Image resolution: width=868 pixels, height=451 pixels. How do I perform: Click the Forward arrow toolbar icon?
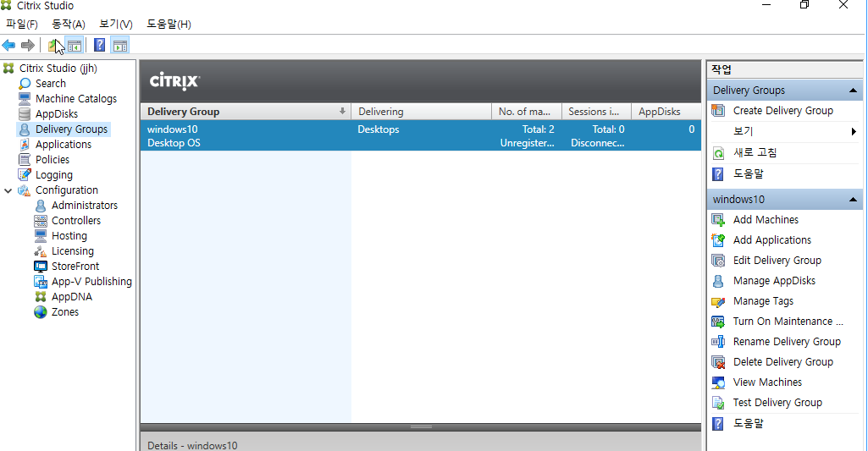(x=27, y=46)
